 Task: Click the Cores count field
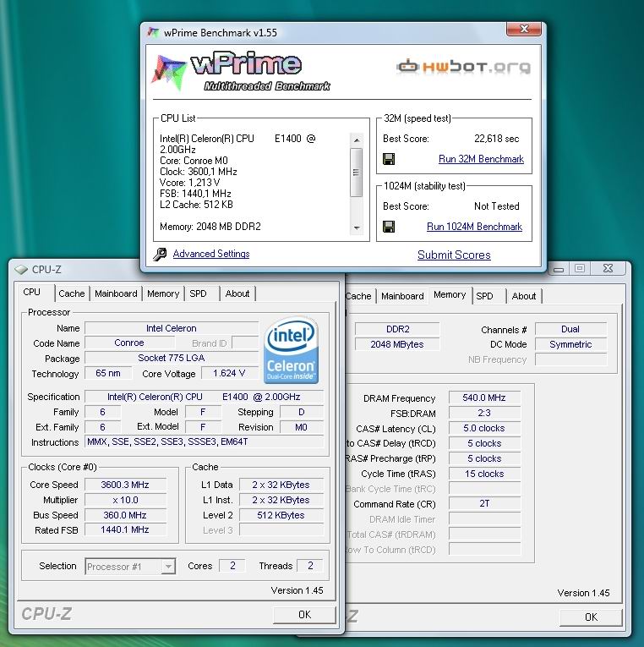tap(232, 566)
